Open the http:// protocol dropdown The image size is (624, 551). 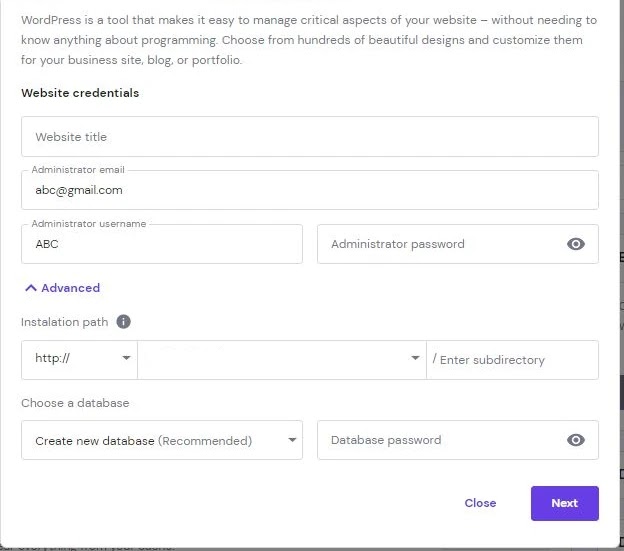(79, 359)
